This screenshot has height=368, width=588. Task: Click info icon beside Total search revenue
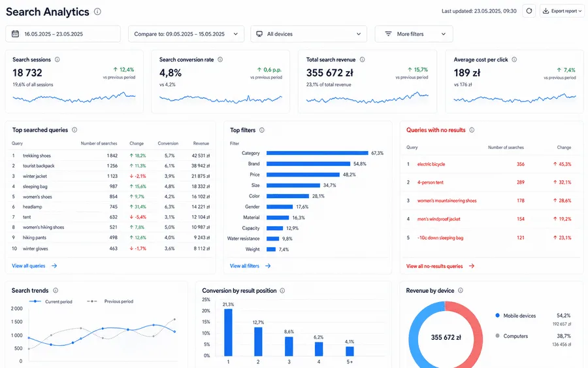coord(362,59)
